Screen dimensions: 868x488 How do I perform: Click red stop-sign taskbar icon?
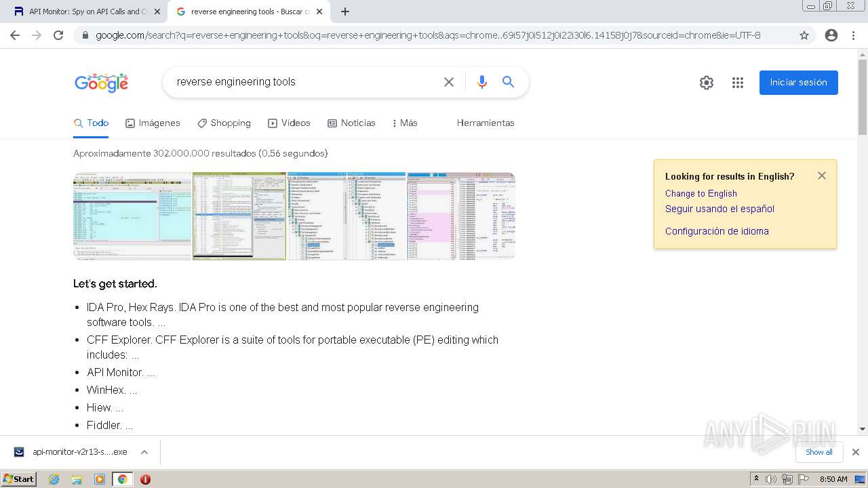[145, 479]
